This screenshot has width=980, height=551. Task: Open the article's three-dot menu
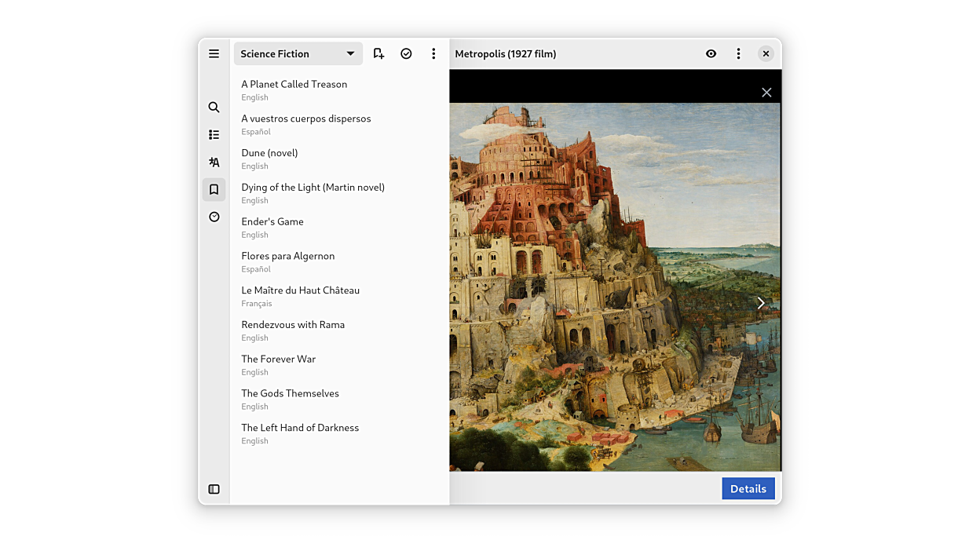point(738,53)
